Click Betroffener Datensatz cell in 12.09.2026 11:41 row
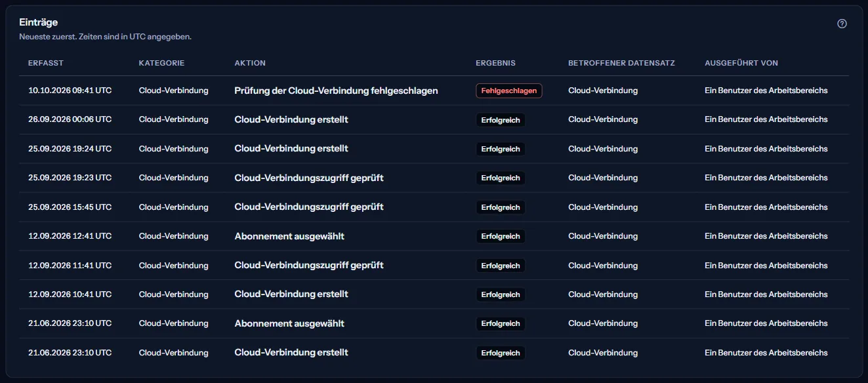 tap(603, 266)
